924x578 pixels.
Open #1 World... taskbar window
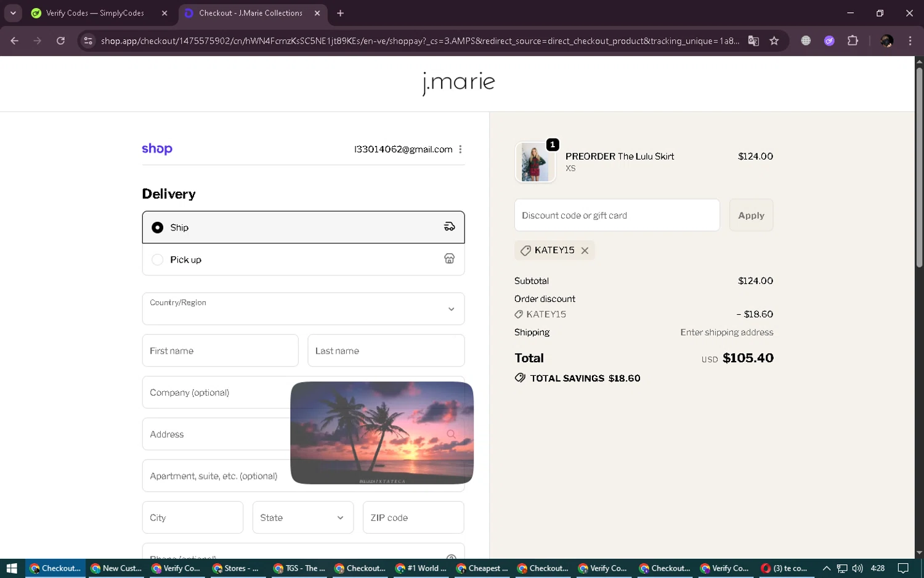[421, 568]
